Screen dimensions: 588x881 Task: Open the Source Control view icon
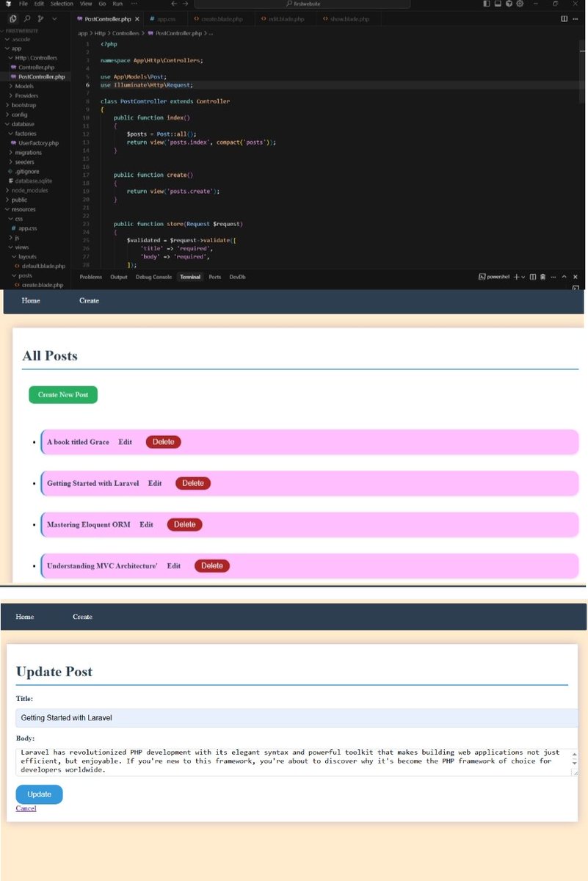(40, 18)
